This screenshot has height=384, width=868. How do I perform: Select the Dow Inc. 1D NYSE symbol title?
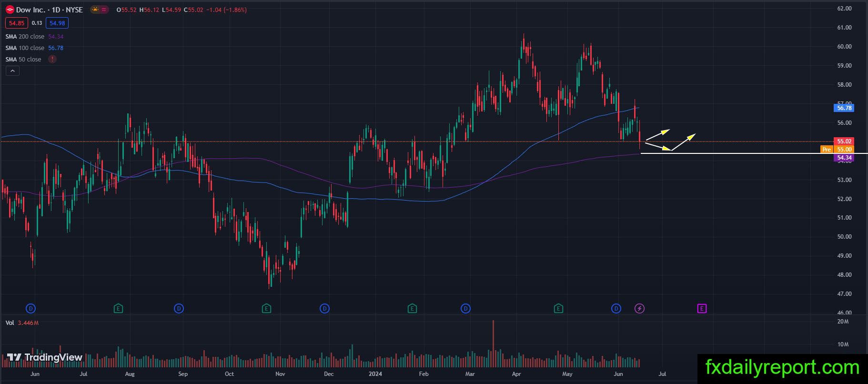50,10
